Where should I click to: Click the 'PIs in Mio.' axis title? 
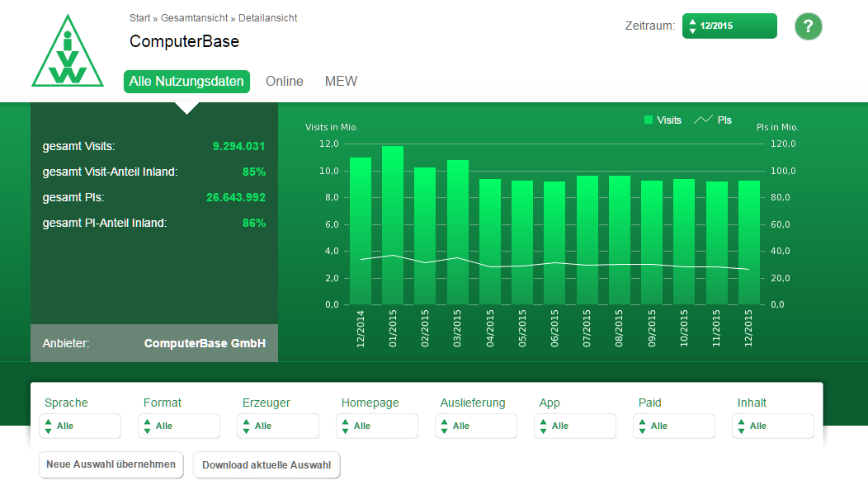coord(777,127)
